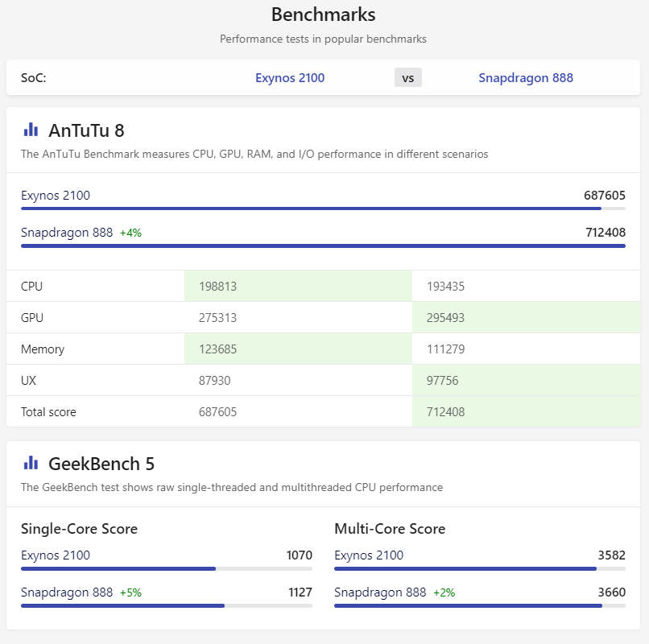This screenshot has height=644, width=649.
Task: Open Exynos 2100 link under Single-Core Score
Action: click(56, 555)
